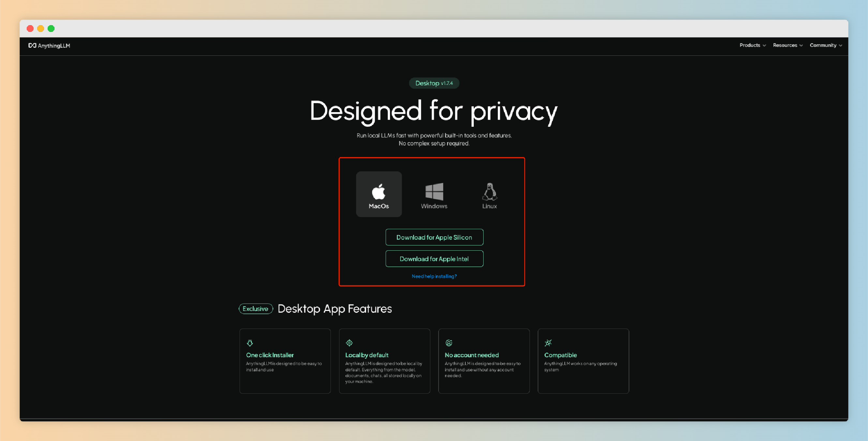Click the Local by default target icon
Image resolution: width=868 pixels, height=441 pixels.
click(349, 343)
